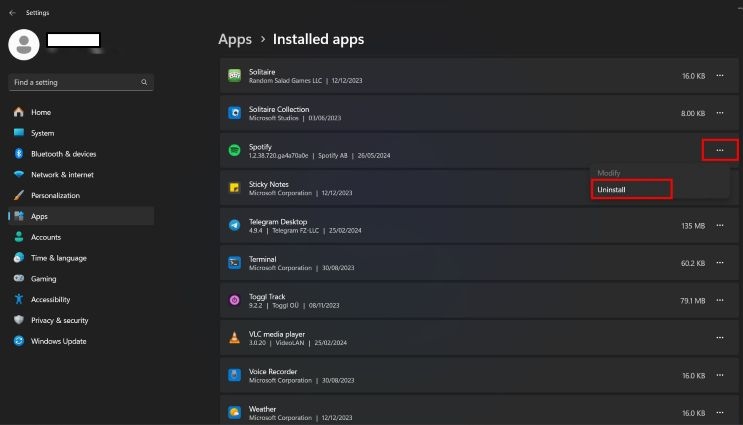
Task: Click the Voice Recorder app icon
Action: (x=234, y=375)
